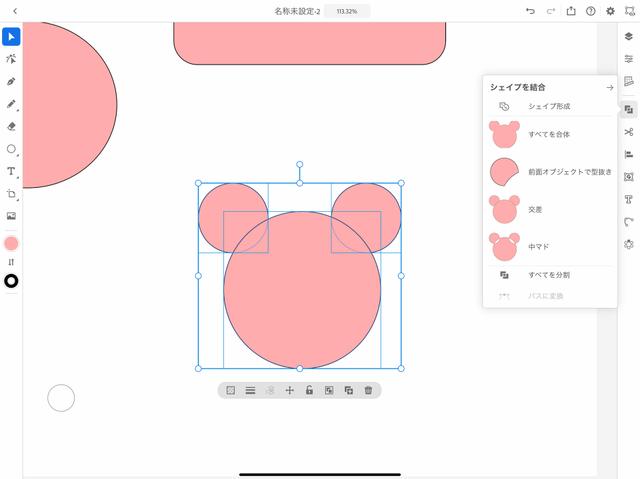Screen dimensions: 640x479
Task: Toggle the lock icon in context bar
Action: tap(309, 390)
